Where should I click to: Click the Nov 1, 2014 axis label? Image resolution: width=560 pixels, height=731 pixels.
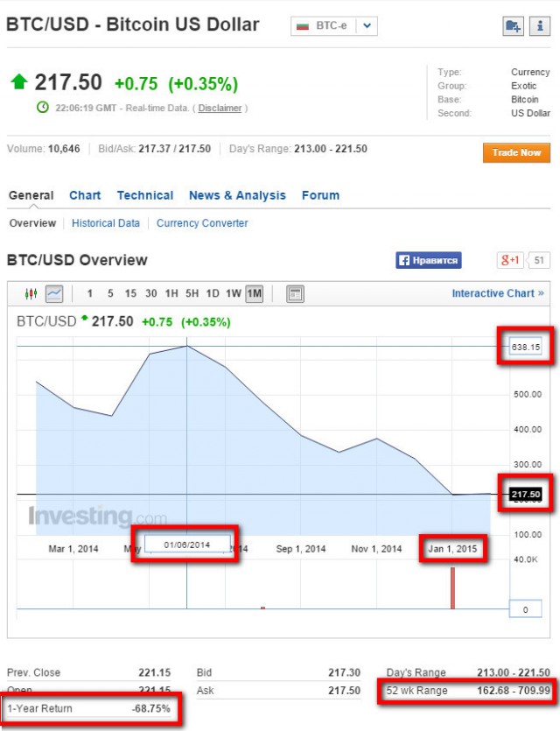[376, 549]
